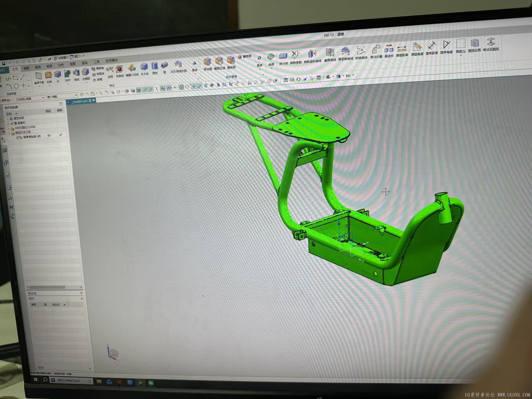Toggle 基准坐标系 green status checkmark
The width and height of the screenshot is (532, 399).
[61, 135]
